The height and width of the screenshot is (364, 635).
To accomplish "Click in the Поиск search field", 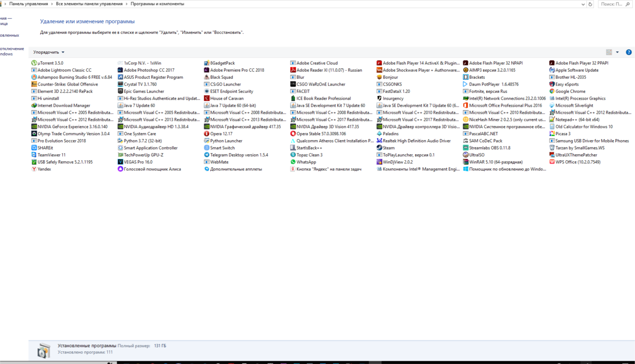I will click(x=615, y=4).
